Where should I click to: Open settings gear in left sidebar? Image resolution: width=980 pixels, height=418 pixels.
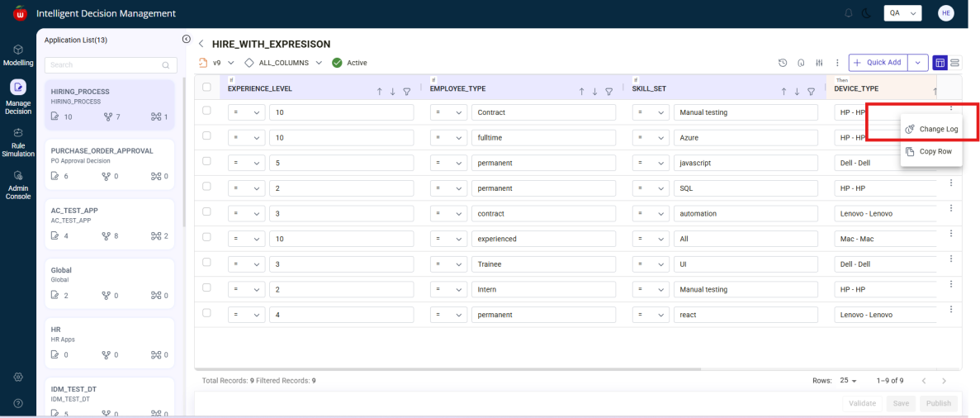click(18, 377)
